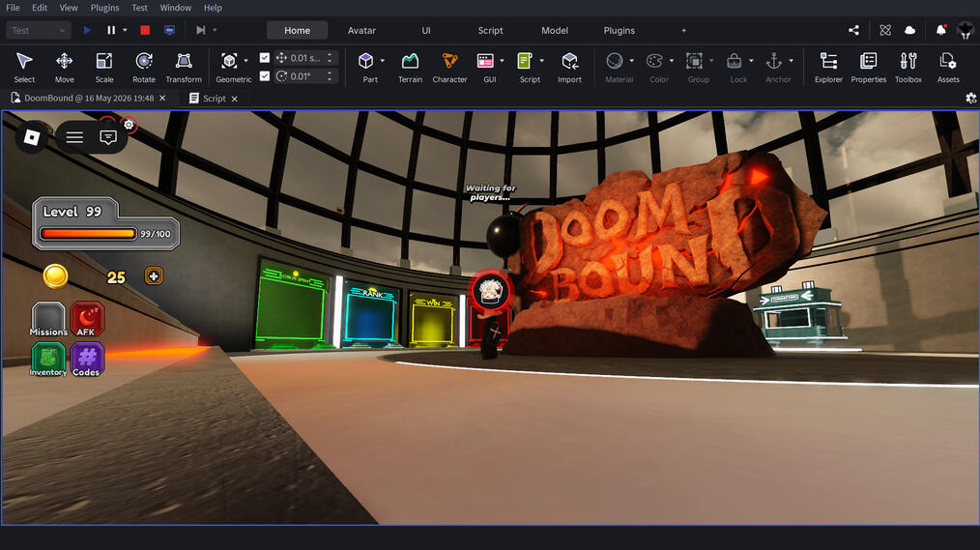The image size is (980, 550).
Task: Open the notifications bell
Action: (x=940, y=30)
